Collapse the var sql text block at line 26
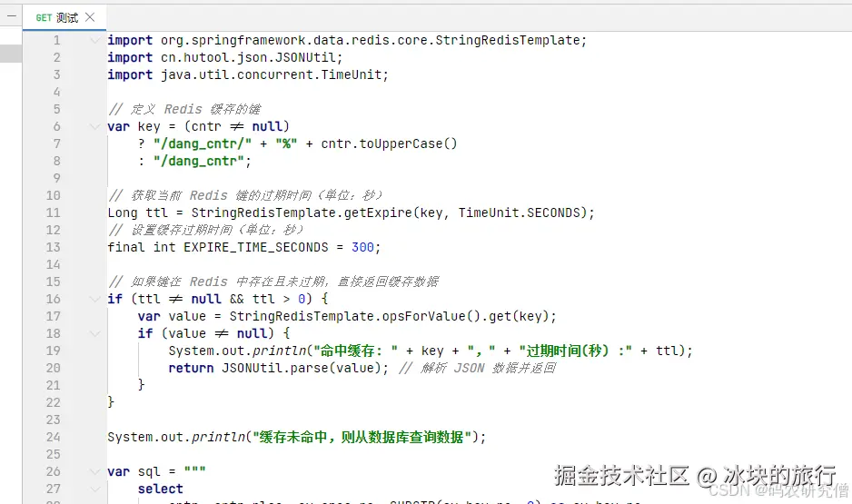 95,472
